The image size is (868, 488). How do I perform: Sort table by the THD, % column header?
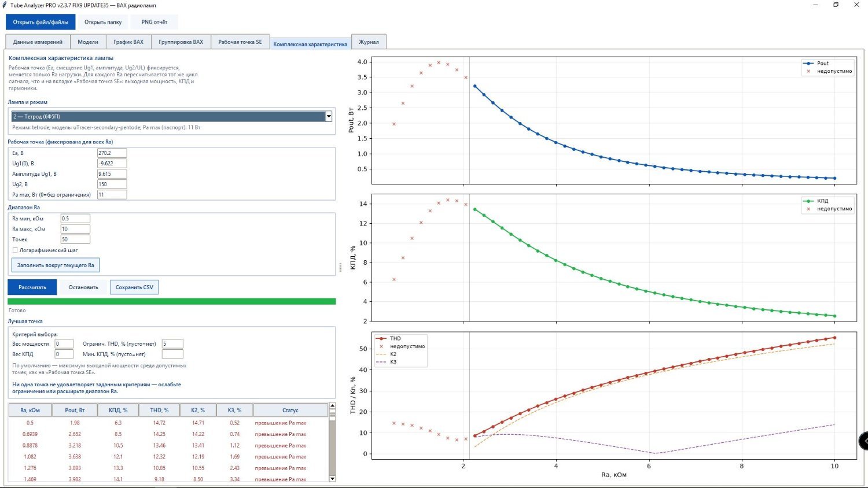[159, 410]
